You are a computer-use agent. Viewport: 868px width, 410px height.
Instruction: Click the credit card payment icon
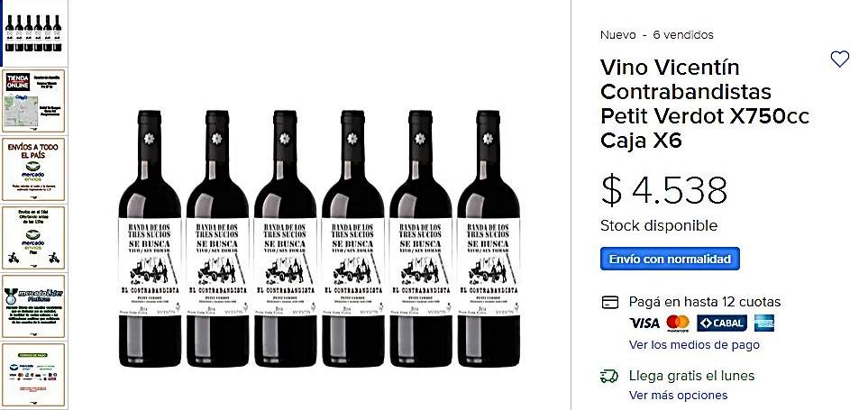(610, 302)
